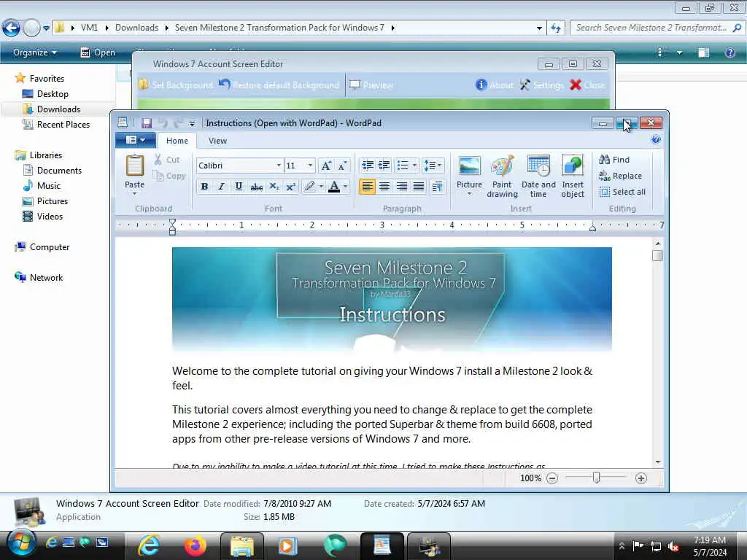The width and height of the screenshot is (747, 560).
Task: Toggle strikethrough formatting
Action: (x=256, y=186)
